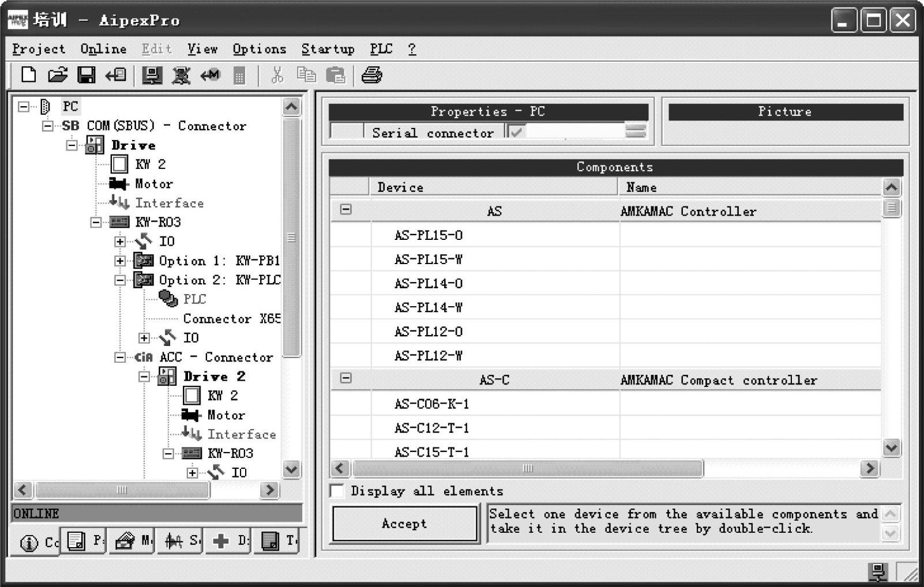Select the AS-C12-T-1 device row
Viewport: 924px width, 587px height.
[x=606, y=428]
